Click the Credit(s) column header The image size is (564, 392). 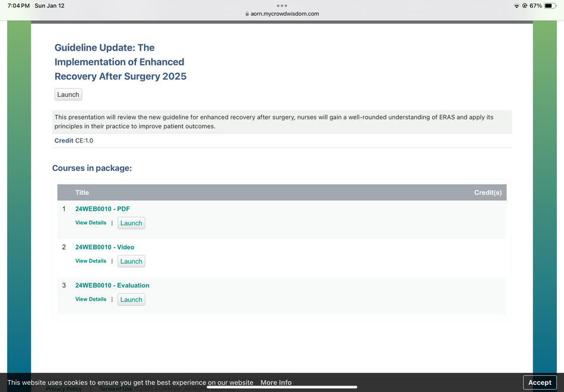488,192
